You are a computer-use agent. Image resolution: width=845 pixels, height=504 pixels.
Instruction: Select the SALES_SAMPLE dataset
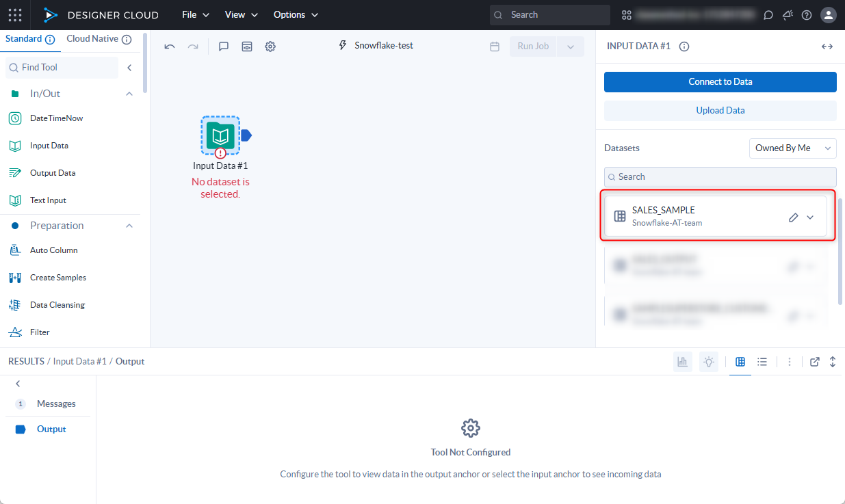[x=716, y=217]
